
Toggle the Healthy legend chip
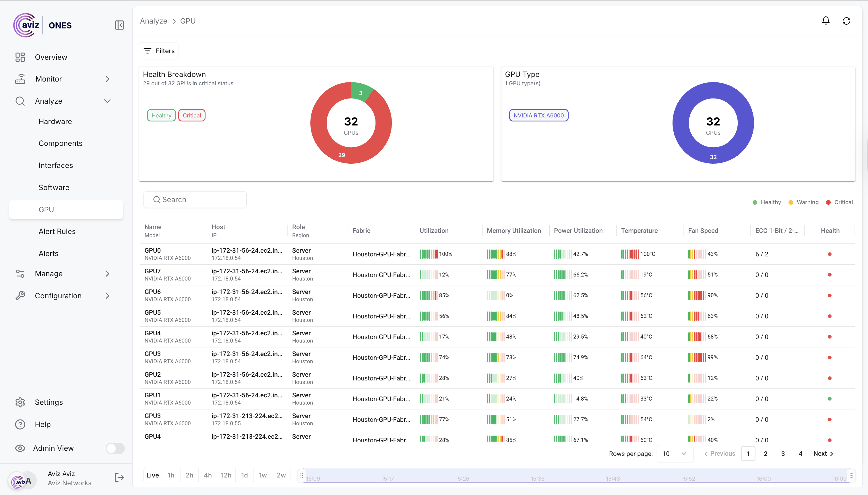point(161,116)
